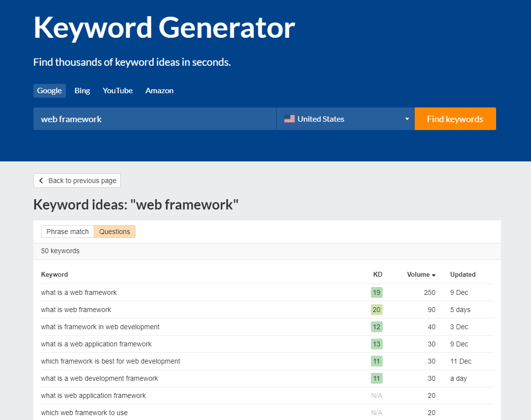The width and height of the screenshot is (531, 420).
Task: Click the US flag icon in country selector
Action: pos(289,119)
